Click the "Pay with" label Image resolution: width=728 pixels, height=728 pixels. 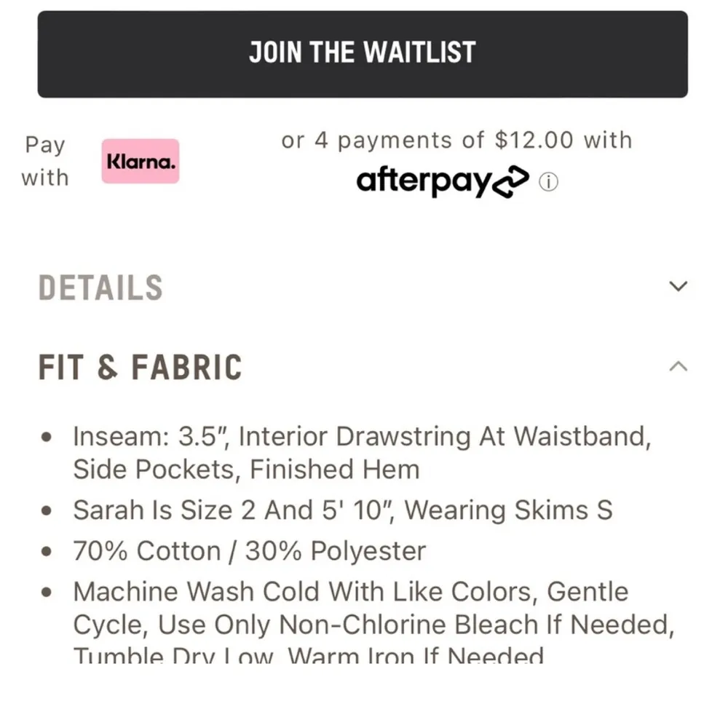coord(45,161)
